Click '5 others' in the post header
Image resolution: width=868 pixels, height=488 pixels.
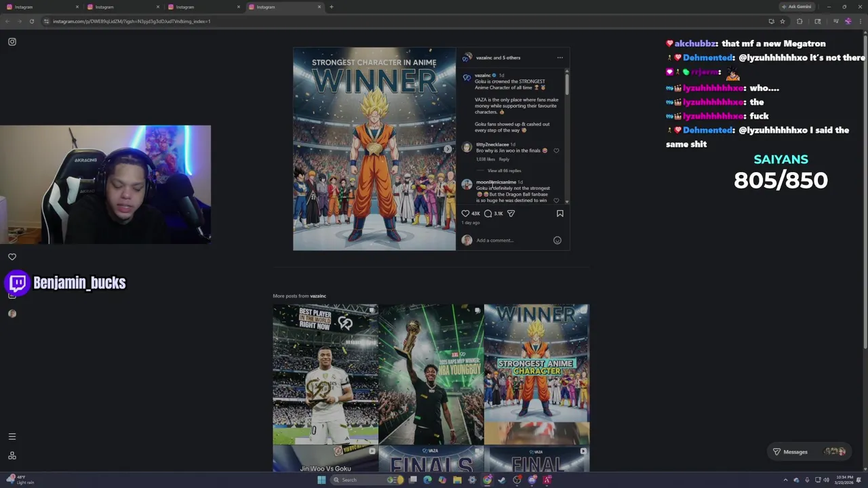[x=511, y=58]
